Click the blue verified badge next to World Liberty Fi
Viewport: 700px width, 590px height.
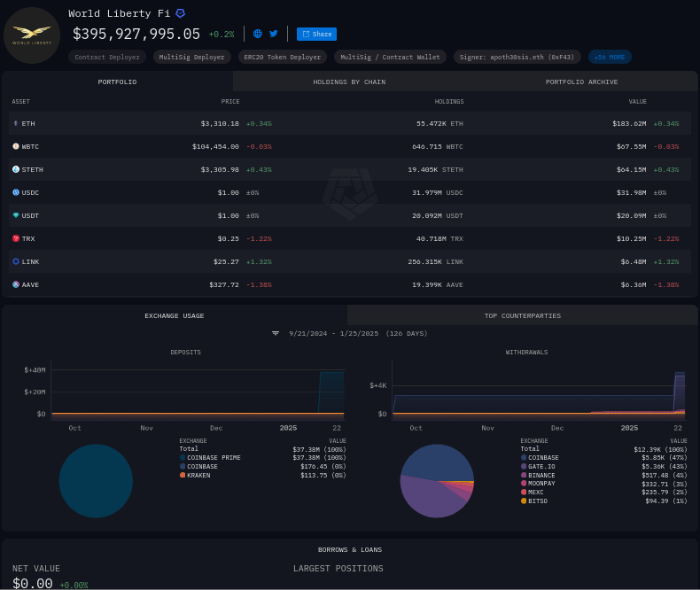(181, 13)
